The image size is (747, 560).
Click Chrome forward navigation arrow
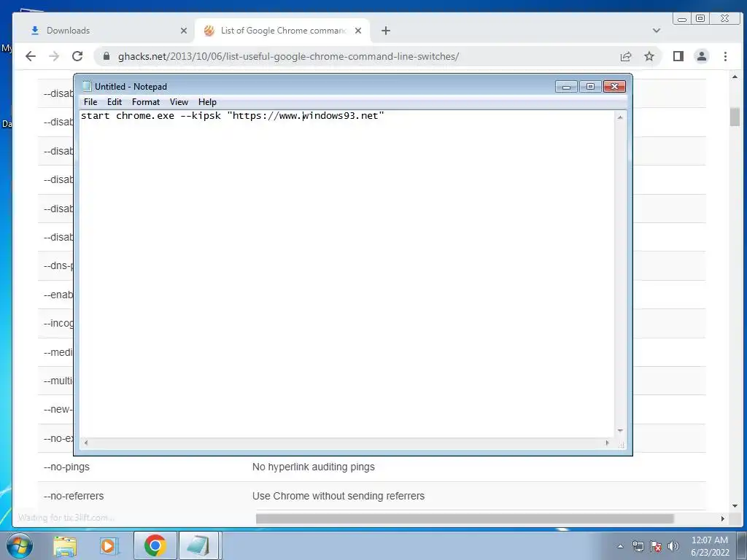54,56
